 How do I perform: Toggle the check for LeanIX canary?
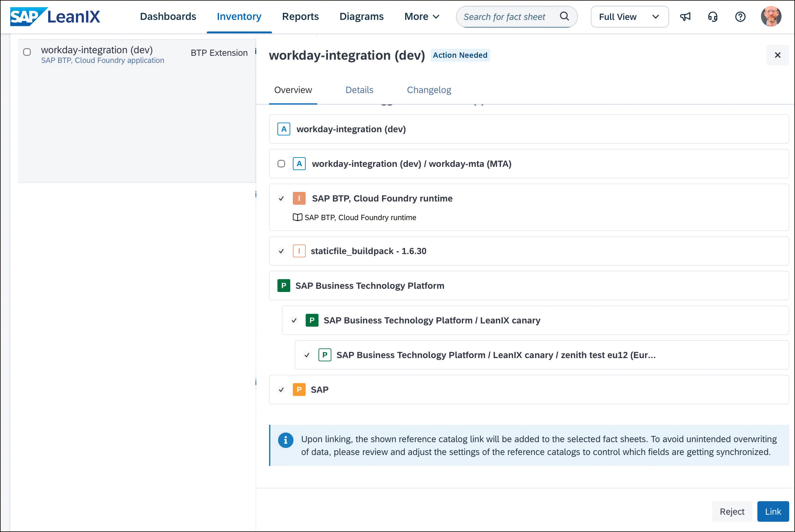point(294,320)
